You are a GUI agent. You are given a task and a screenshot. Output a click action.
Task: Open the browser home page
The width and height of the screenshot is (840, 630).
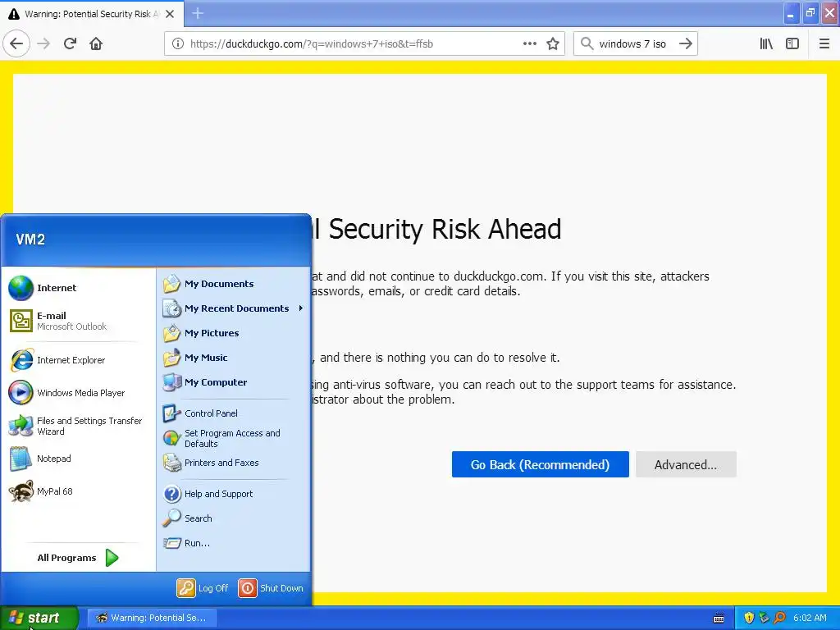point(96,44)
